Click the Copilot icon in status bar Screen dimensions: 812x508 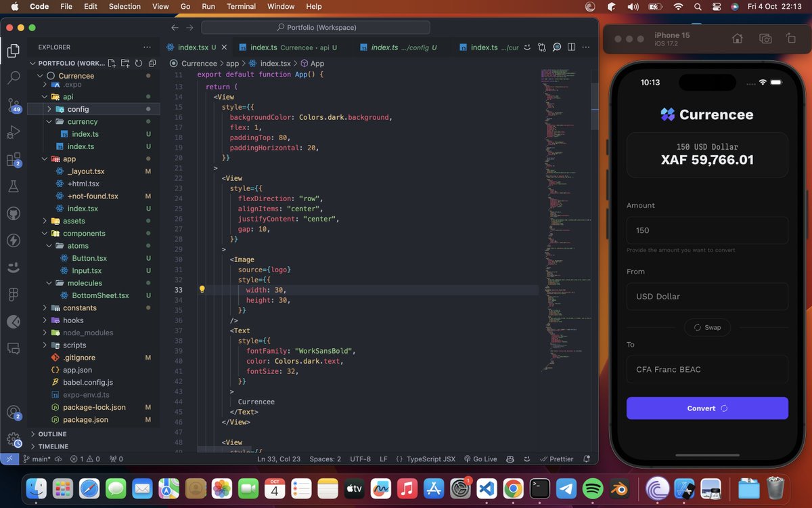(510, 459)
